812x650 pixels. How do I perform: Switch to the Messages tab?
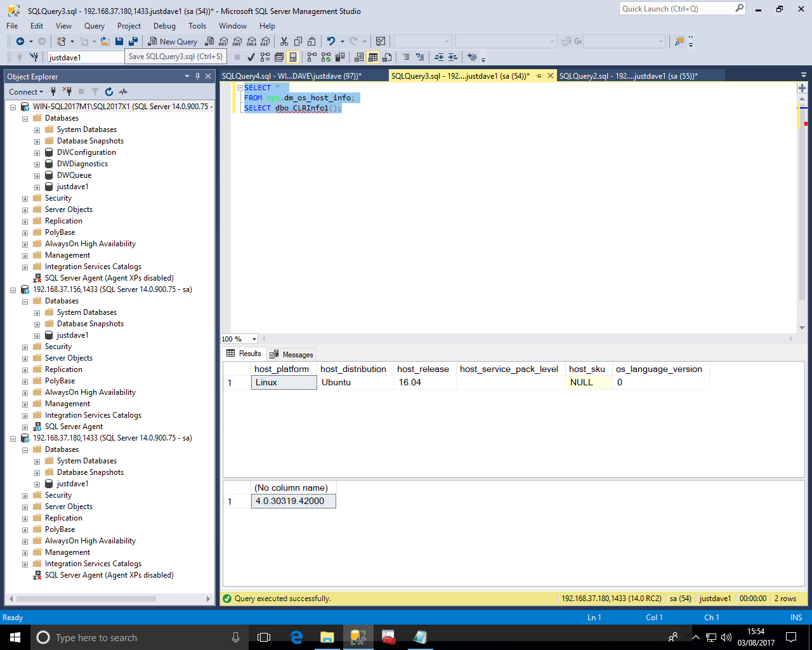(292, 354)
